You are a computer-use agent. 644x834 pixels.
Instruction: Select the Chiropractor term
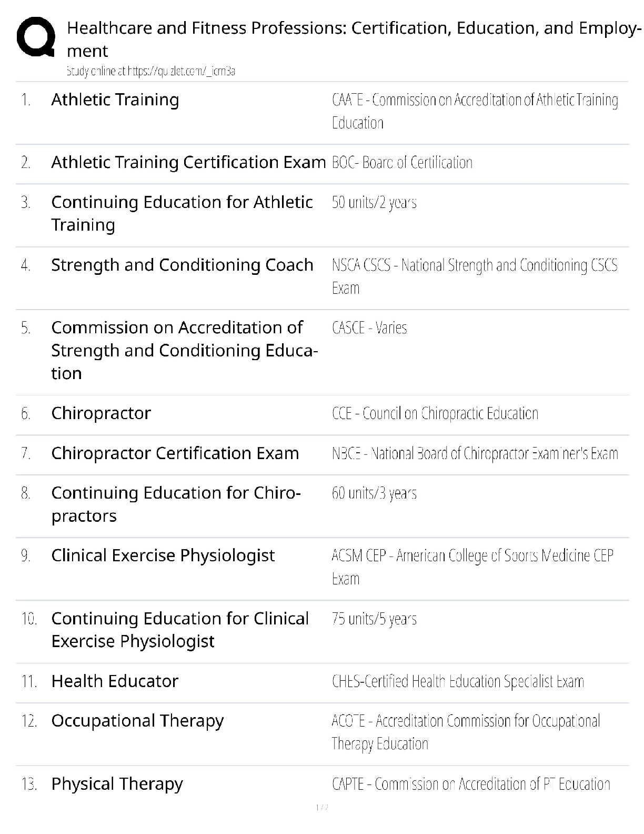coord(101,413)
